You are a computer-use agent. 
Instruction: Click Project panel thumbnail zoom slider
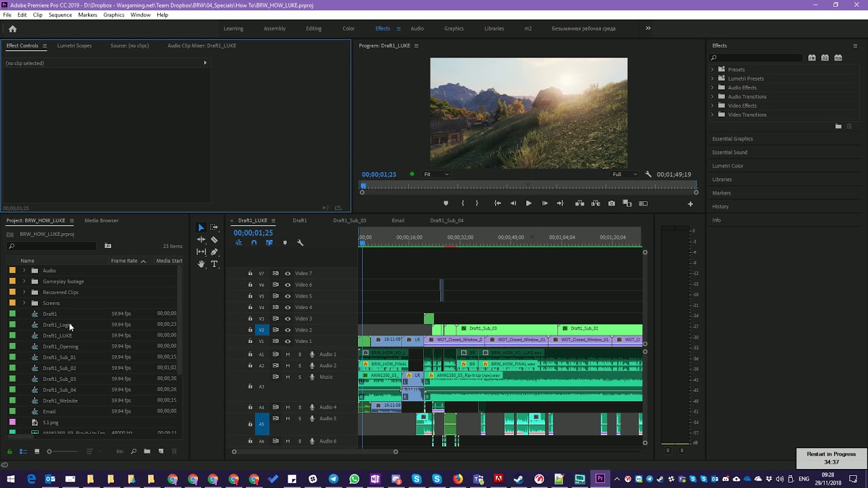(x=62, y=451)
